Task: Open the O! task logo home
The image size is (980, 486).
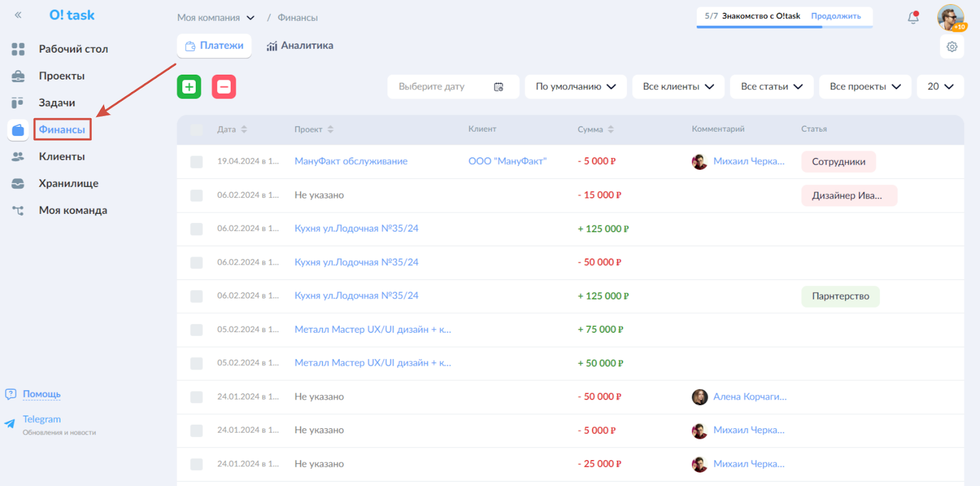Action: (x=72, y=15)
